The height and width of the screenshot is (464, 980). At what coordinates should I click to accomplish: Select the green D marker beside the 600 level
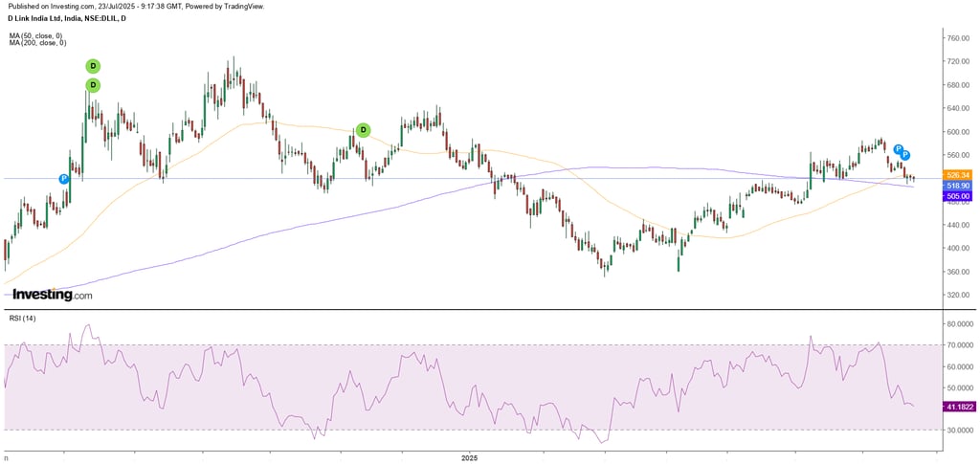click(363, 130)
